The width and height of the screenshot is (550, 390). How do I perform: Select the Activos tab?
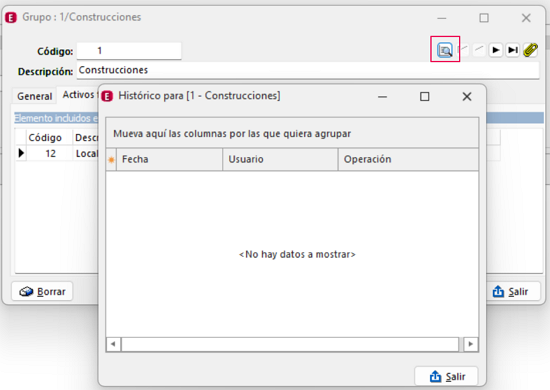pos(78,94)
